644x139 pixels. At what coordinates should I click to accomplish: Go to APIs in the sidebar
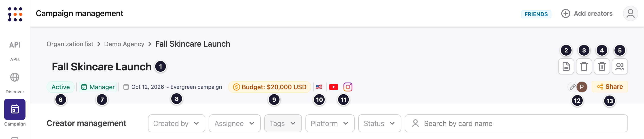click(x=15, y=51)
